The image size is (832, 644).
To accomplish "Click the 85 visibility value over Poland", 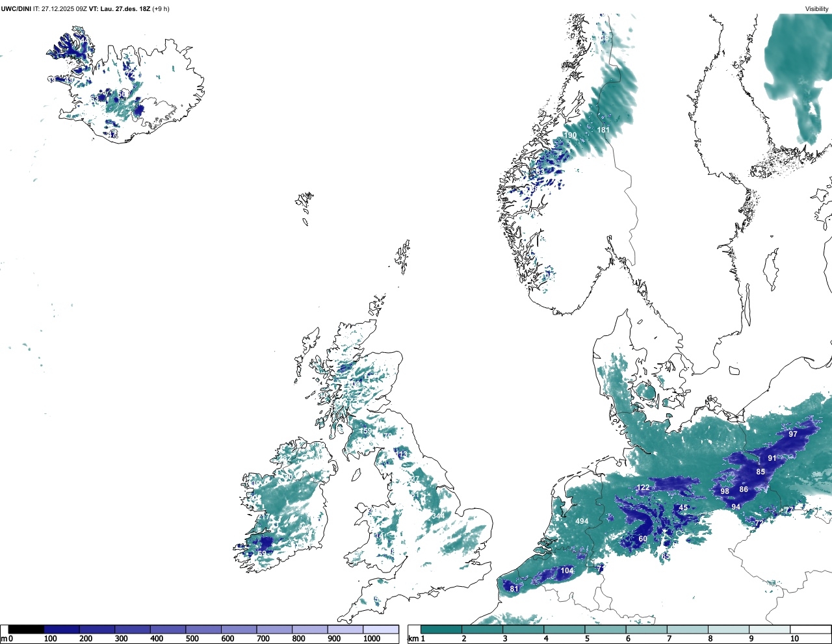I will pos(760,472).
